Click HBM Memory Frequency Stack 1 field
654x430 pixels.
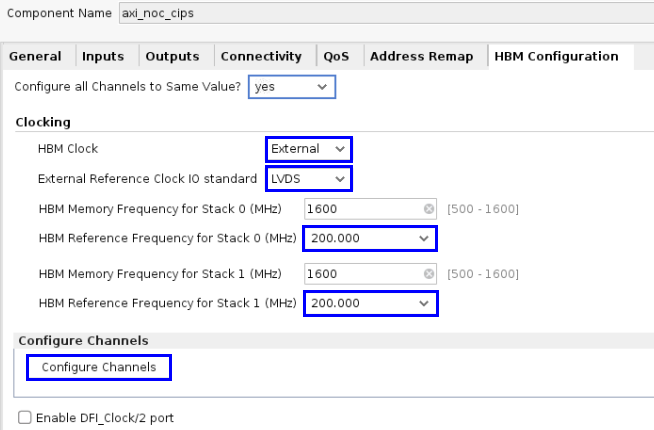(362, 274)
